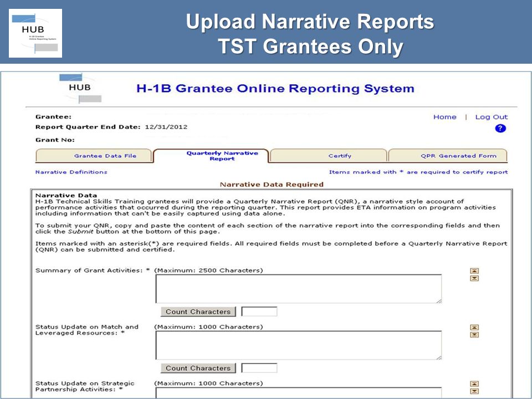Click the Strategic Partnership Activities text area
Screen dimensions: 532x399
[x=299, y=392]
